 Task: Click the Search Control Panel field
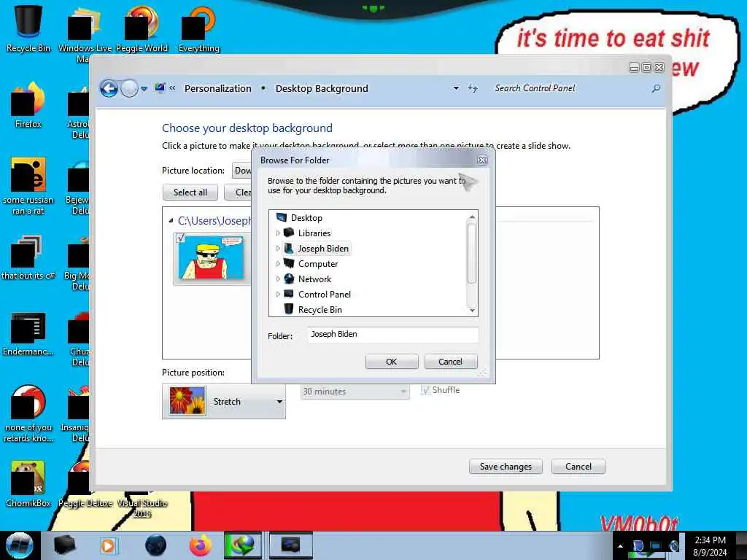569,88
